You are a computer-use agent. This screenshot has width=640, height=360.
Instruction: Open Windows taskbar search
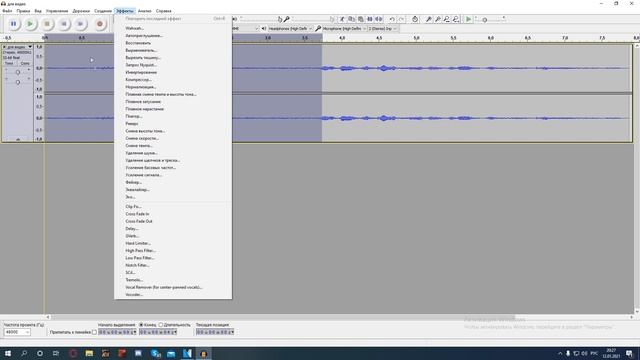coord(24,353)
